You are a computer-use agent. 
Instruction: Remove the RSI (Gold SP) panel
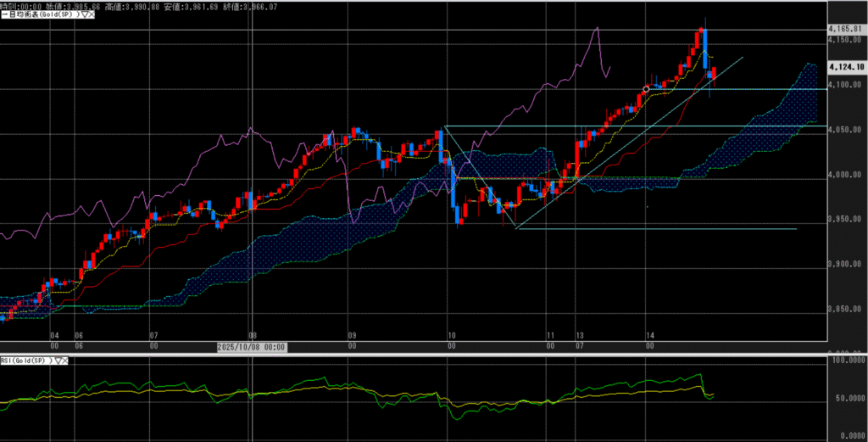pos(65,361)
